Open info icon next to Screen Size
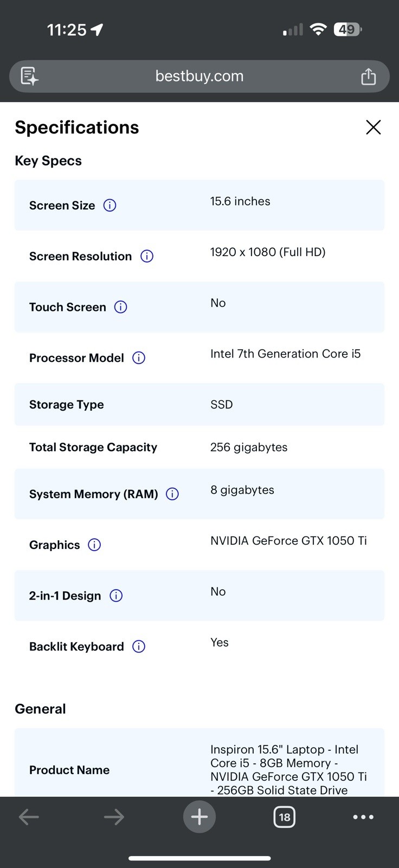The height and width of the screenshot is (868, 399). 110,206
